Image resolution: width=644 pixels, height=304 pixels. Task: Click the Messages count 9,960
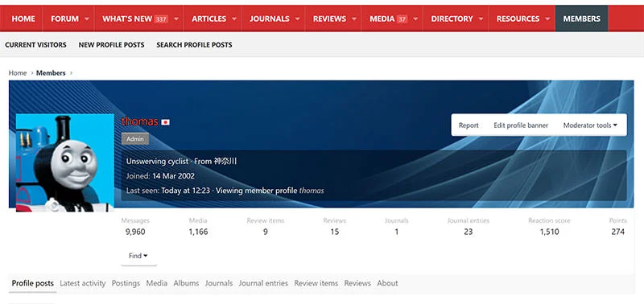135,232
